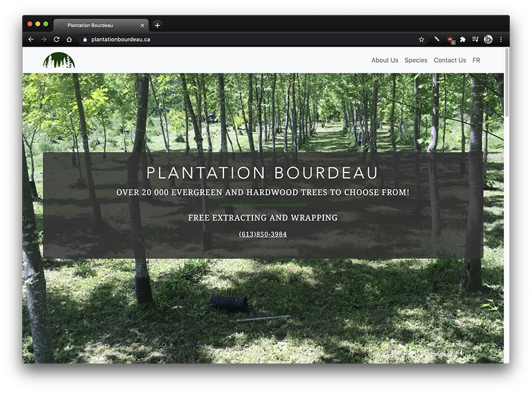The width and height of the screenshot is (532, 393).
Task: Open the pencil extension icon
Action: coord(437,40)
